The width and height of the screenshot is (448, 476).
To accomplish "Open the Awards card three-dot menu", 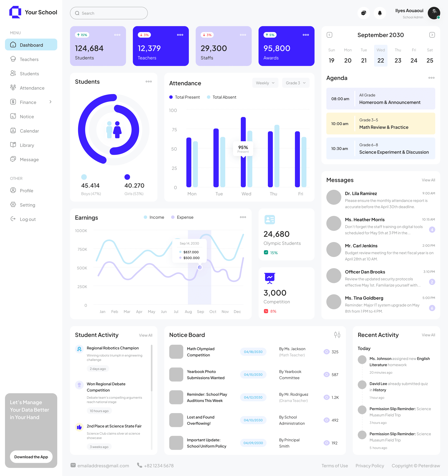I will 306,35.
